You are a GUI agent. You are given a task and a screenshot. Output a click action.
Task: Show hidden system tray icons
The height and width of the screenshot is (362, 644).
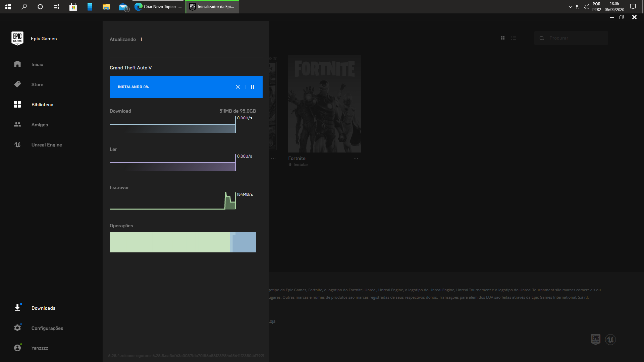pyautogui.click(x=570, y=7)
